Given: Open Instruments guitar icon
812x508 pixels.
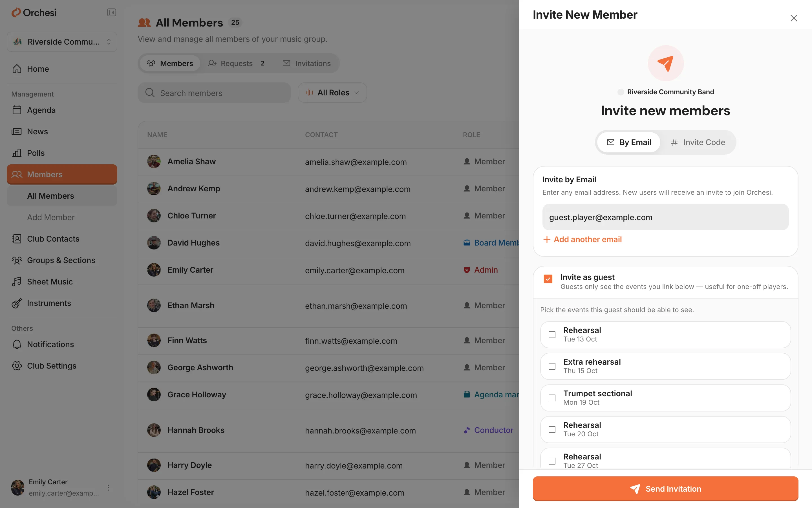Looking at the screenshot, I should (x=17, y=303).
